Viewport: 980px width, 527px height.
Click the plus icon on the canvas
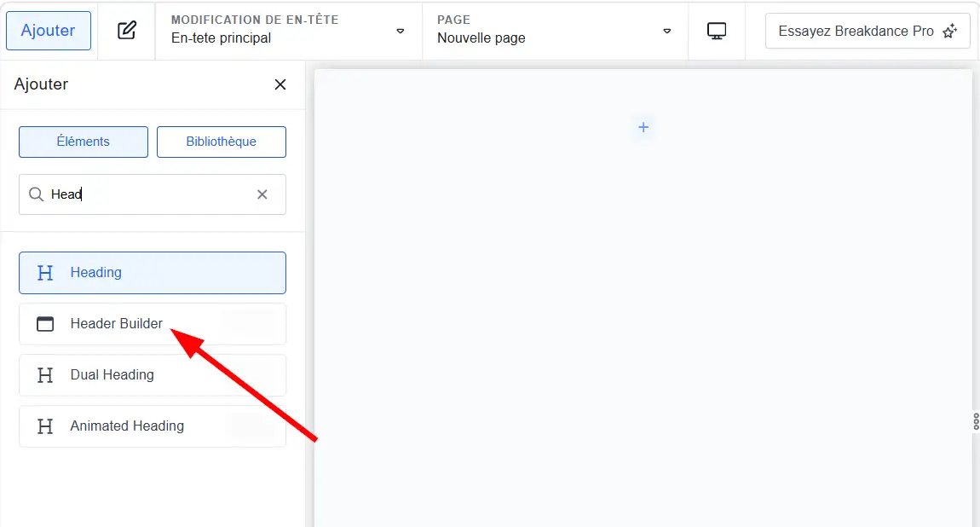point(643,128)
